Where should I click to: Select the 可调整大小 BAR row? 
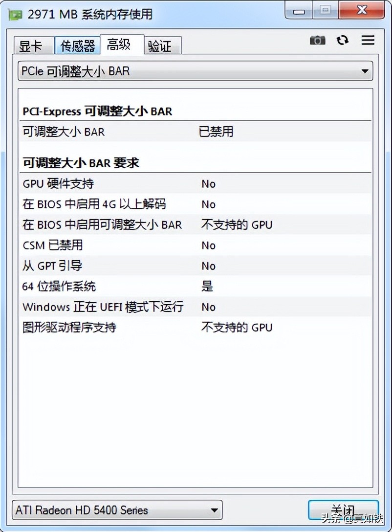point(195,132)
